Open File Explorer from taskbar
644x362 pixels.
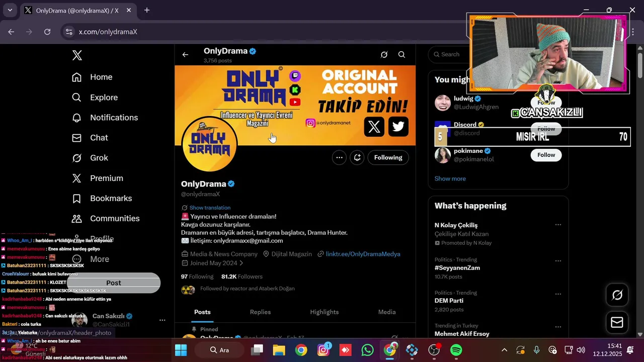279,350
